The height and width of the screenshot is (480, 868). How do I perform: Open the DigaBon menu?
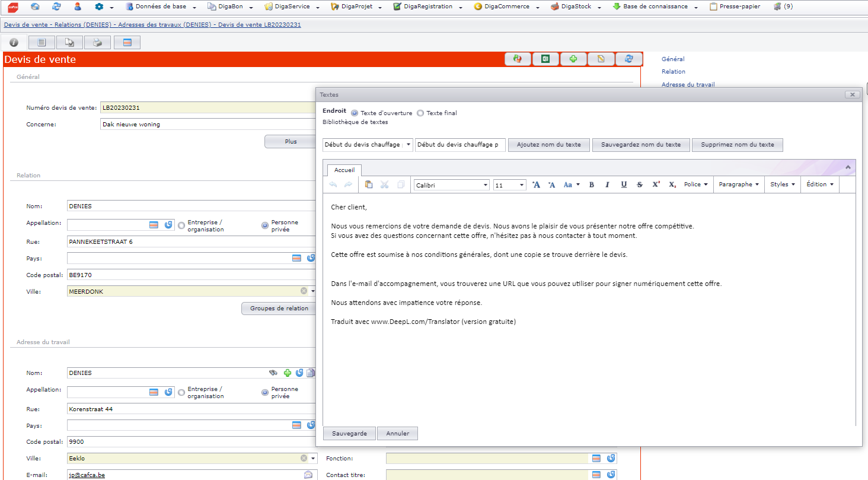pos(230,7)
